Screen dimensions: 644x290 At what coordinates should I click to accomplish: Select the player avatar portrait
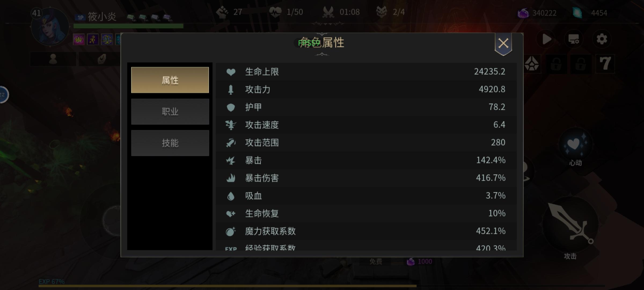[x=50, y=27]
